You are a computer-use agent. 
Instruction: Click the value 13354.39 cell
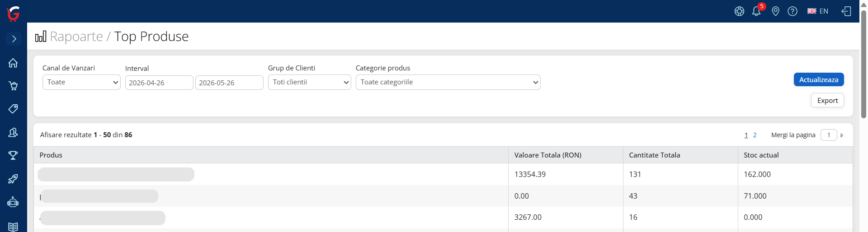566,174
